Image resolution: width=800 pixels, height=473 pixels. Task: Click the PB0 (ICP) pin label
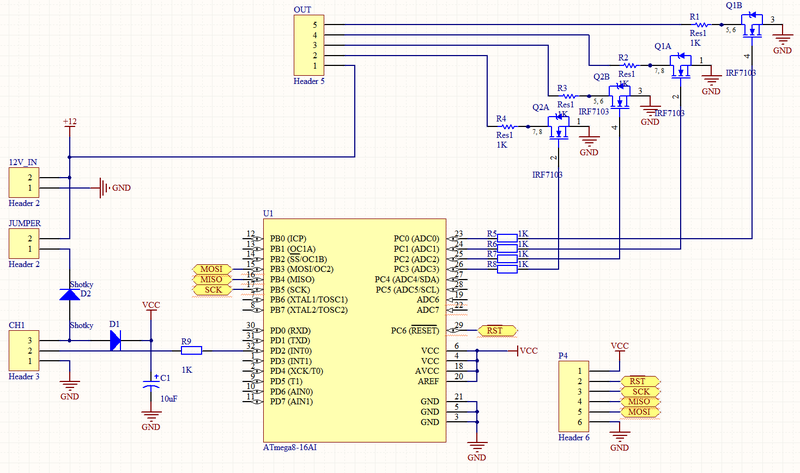(x=288, y=238)
